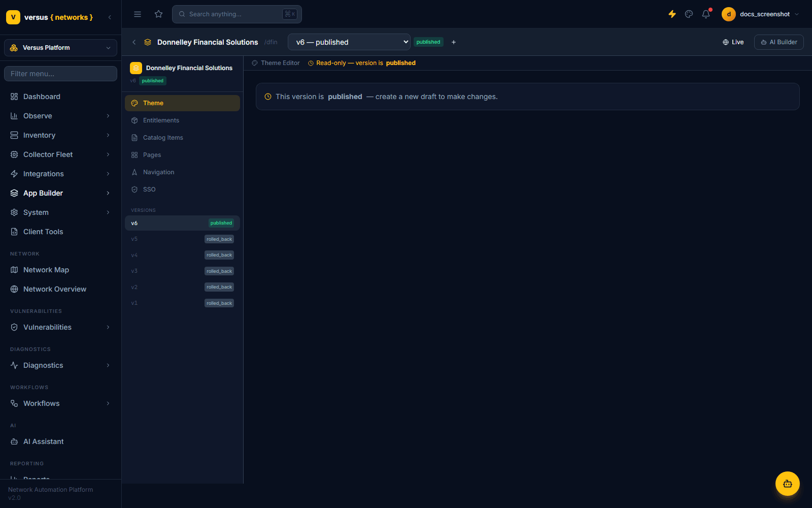Open the theme palette icon in top bar
This screenshot has width=812, height=508.
(x=689, y=14)
